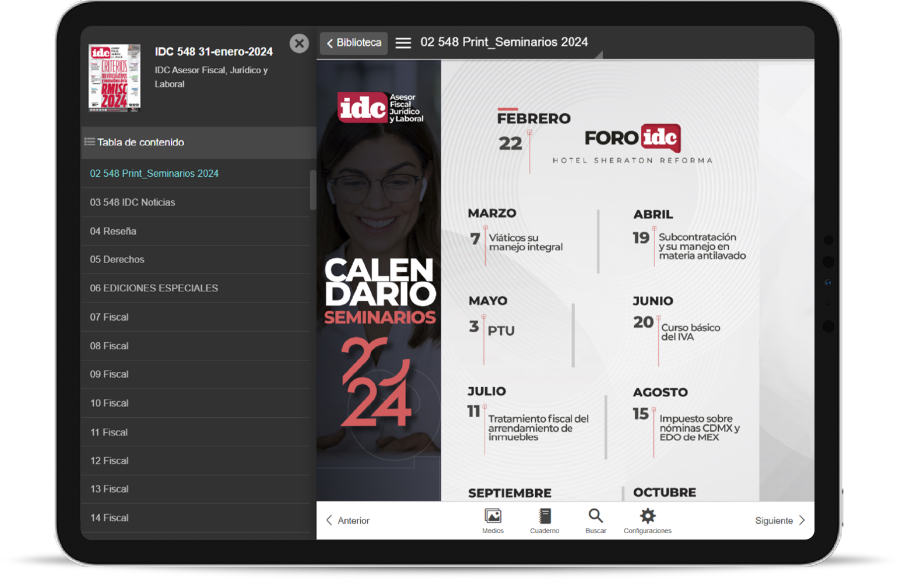Click the contents list scrollbar

pos(313,190)
